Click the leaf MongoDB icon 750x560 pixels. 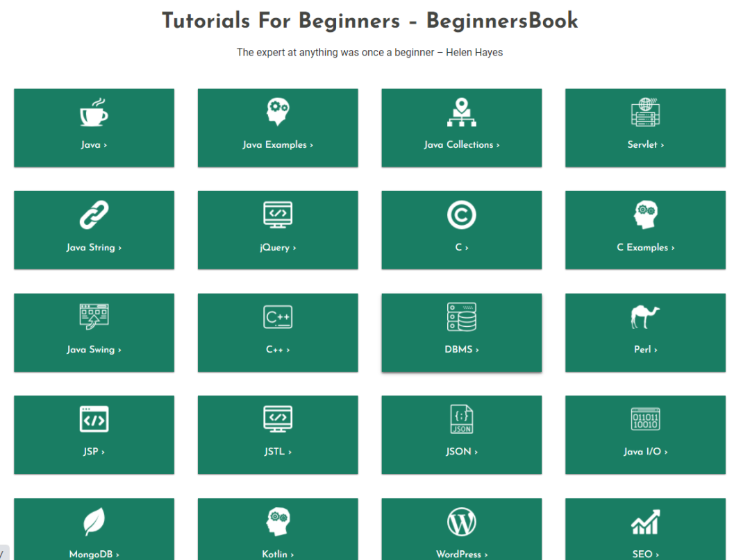click(x=94, y=522)
